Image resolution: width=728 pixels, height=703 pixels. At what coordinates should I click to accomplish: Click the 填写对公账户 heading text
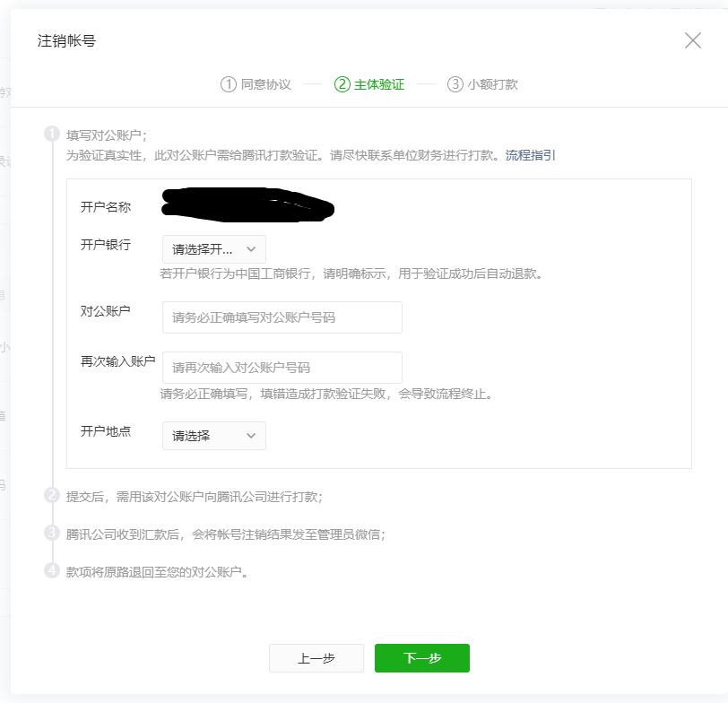pos(107,135)
